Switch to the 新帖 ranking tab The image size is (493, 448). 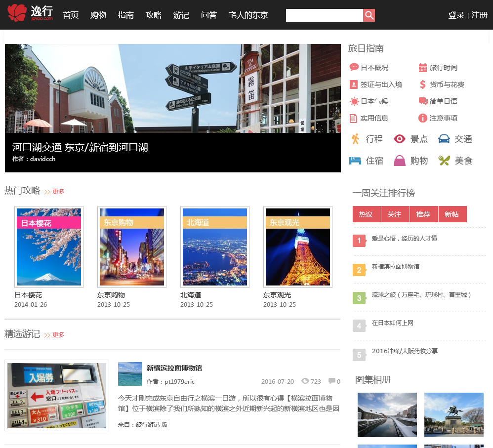(x=452, y=214)
